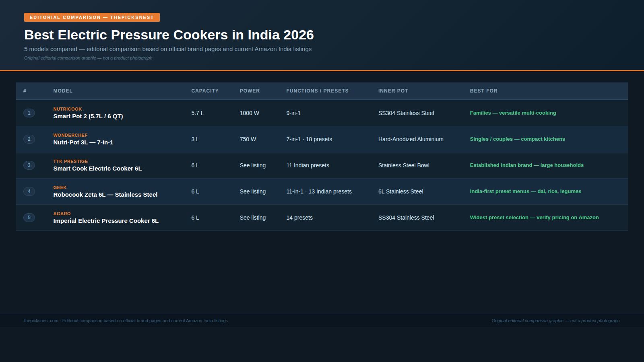
Task: Click SS304 Stainless Steel in Agaro row
Action: [x=406, y=218]
